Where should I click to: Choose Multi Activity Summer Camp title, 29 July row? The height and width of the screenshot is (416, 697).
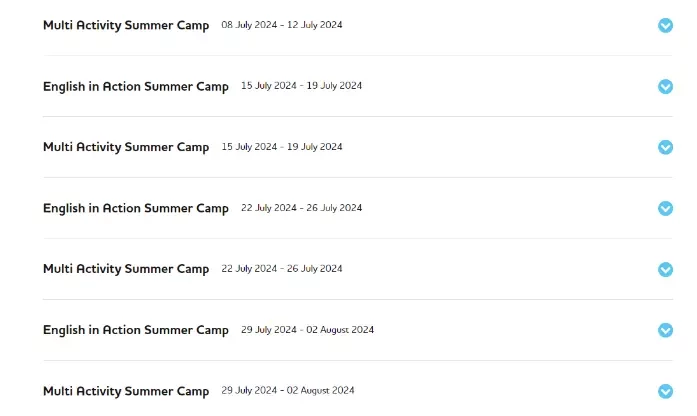[126, 391]
